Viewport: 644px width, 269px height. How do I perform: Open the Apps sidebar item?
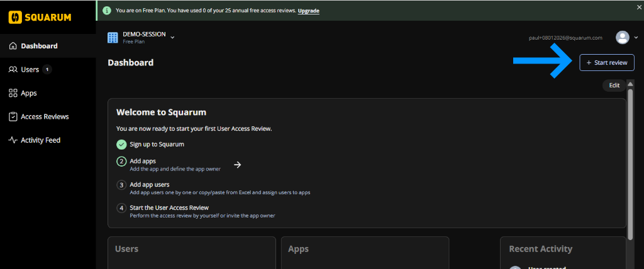pyautogui.click(x=48, y=93)
